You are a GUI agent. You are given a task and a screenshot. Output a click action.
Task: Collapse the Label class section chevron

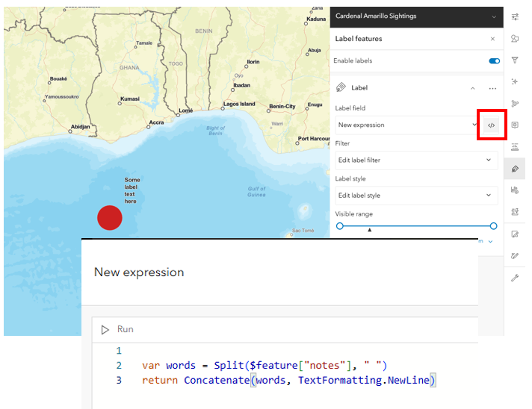coord(472,88)
